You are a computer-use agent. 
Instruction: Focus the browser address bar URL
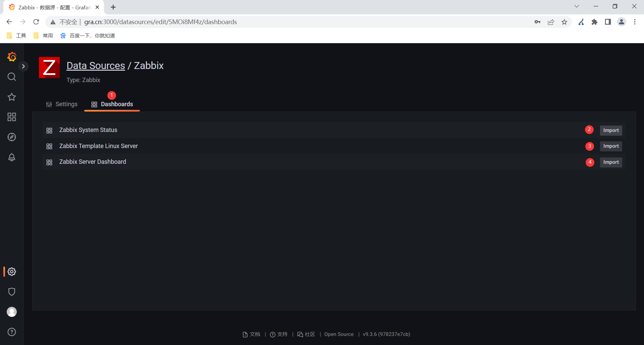coord(160,22)
